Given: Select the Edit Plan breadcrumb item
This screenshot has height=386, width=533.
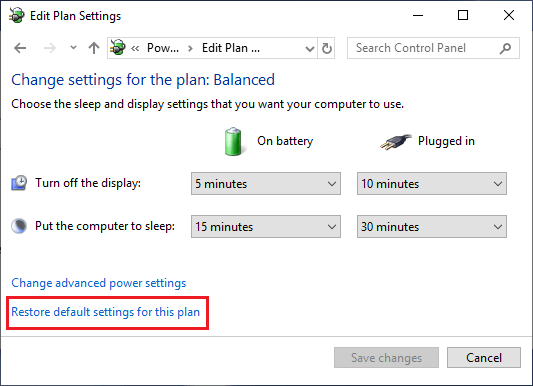Looking at the screenshot, I should [x=231, y=48].
